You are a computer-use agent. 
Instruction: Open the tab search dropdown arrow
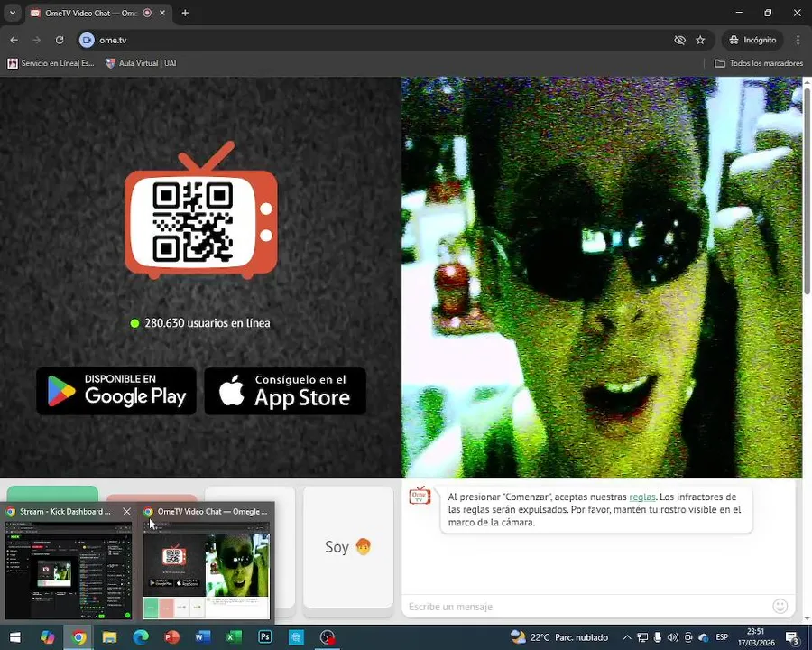(x=13, y=13)
